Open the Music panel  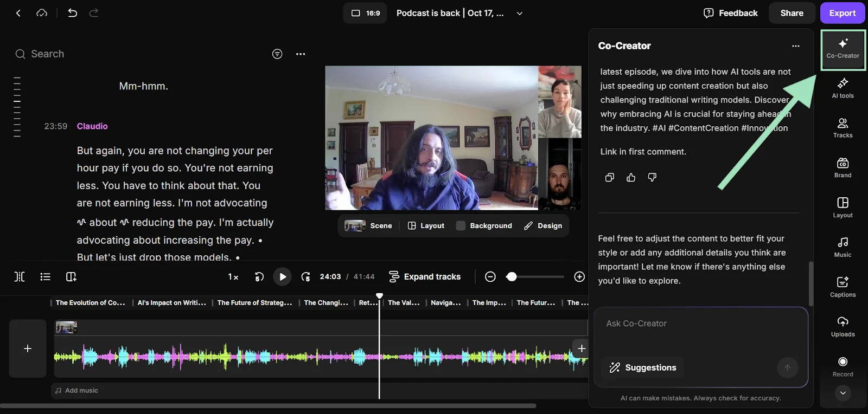point(843,247)
